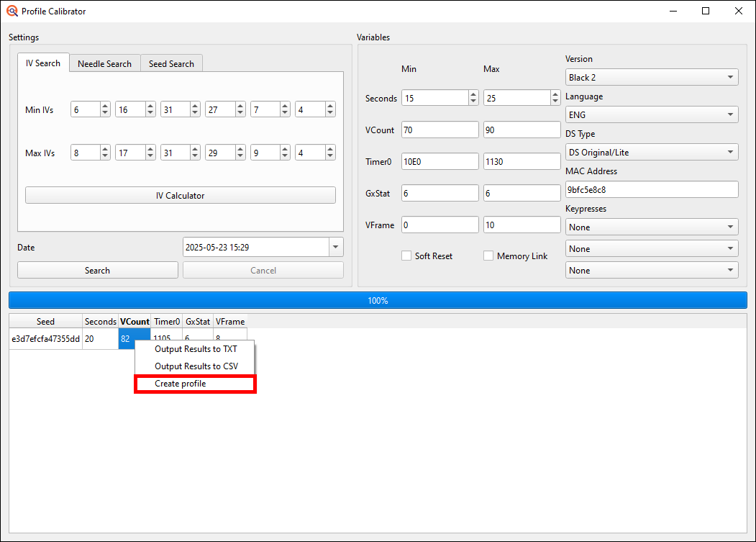Sort results by Seed column header
The image size is (756, 542).
(x=46, y=322)
